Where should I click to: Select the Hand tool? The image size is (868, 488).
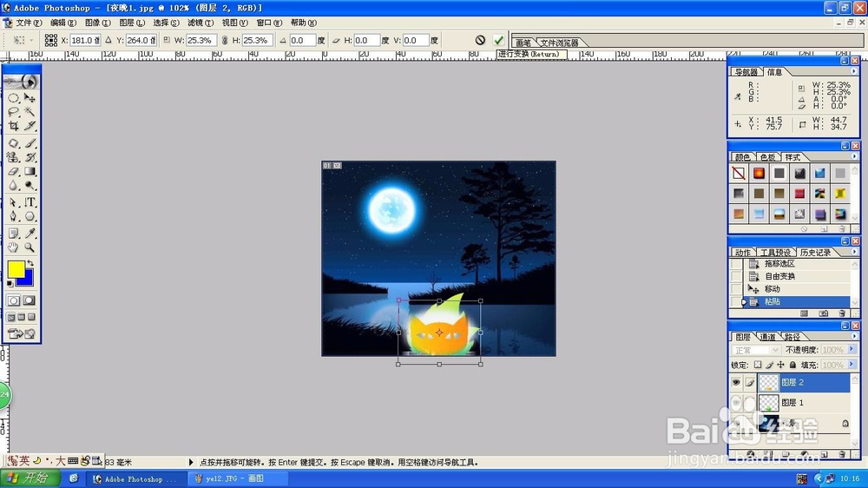coord(13,247)
